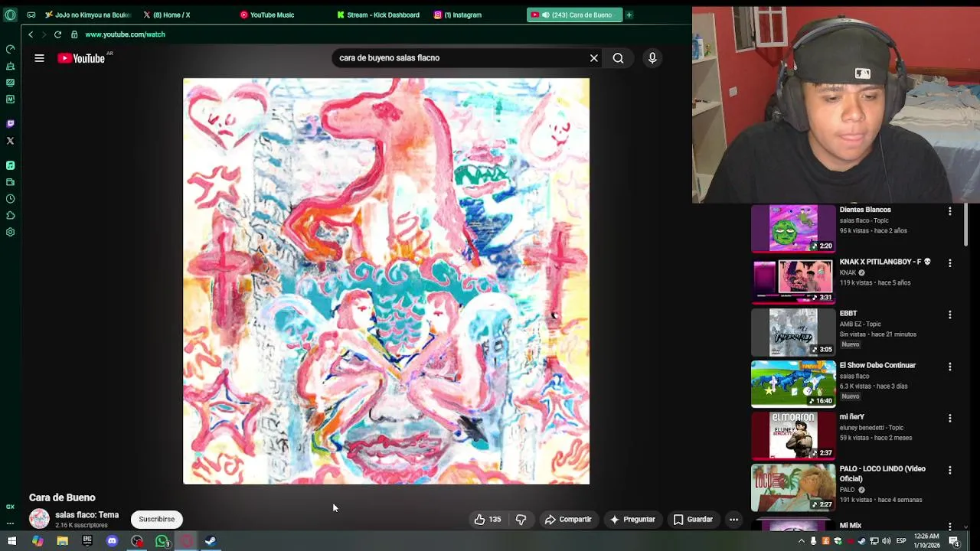The width and height of the screenshot is (980, 551).
Task: Click the site lock security icon
Action: click(74, 34)
